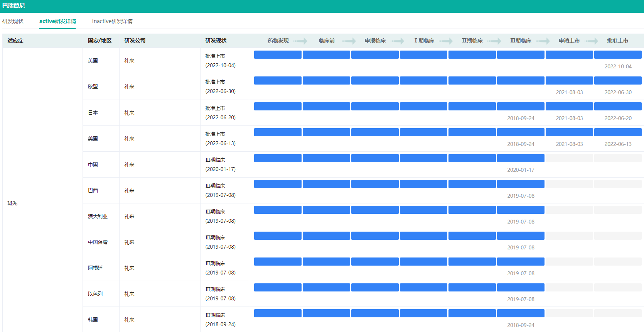
Task: Open 礼来 link in the 中国 row
Action: [x=129, y=165]
